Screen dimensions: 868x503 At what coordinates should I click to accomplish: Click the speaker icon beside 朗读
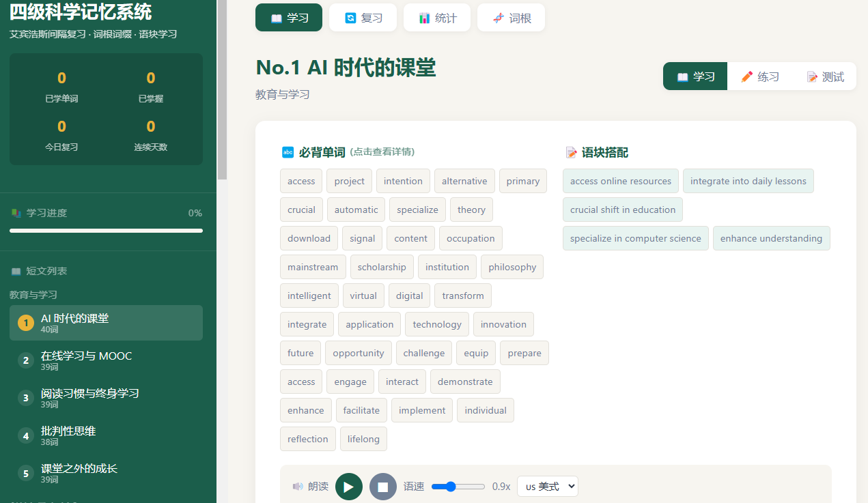pos(298,487)
